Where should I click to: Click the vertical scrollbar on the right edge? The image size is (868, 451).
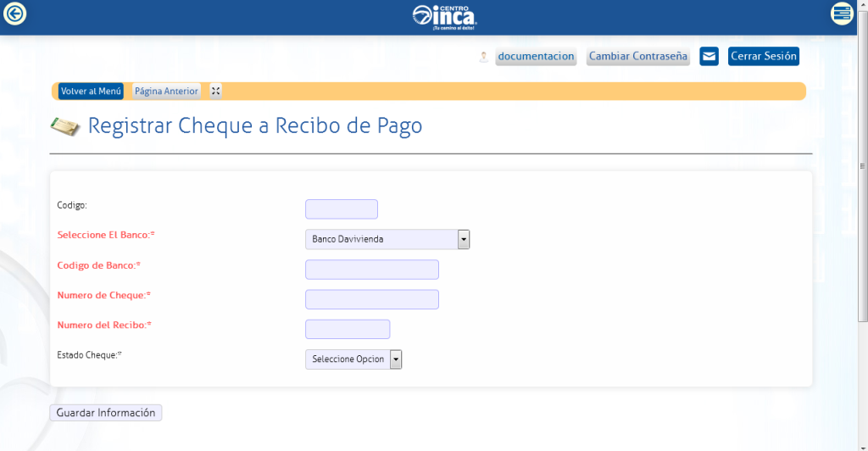tap(863, 166)
